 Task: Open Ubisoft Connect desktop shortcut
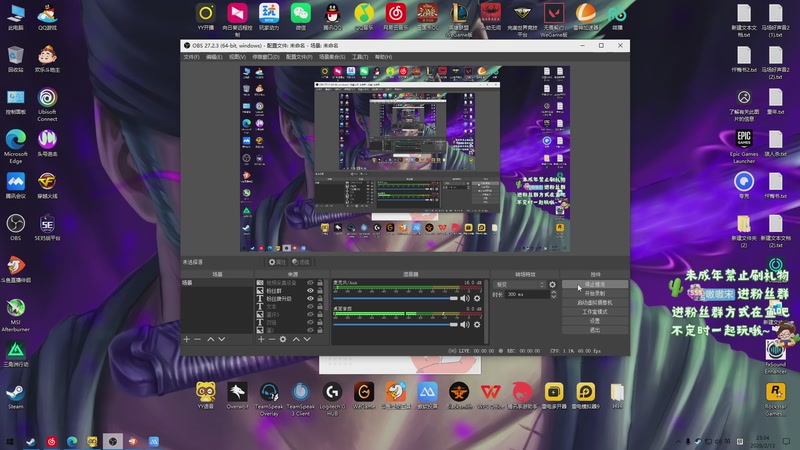pos(47,105)
